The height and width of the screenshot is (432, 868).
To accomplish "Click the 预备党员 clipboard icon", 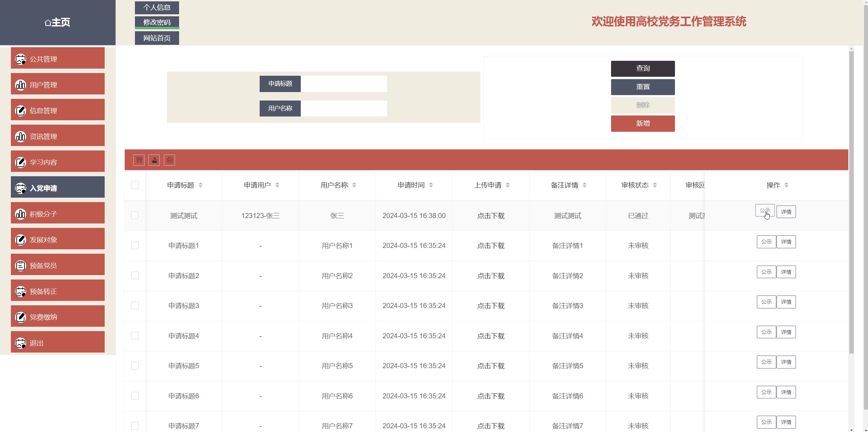I will [x=20, y=266].
